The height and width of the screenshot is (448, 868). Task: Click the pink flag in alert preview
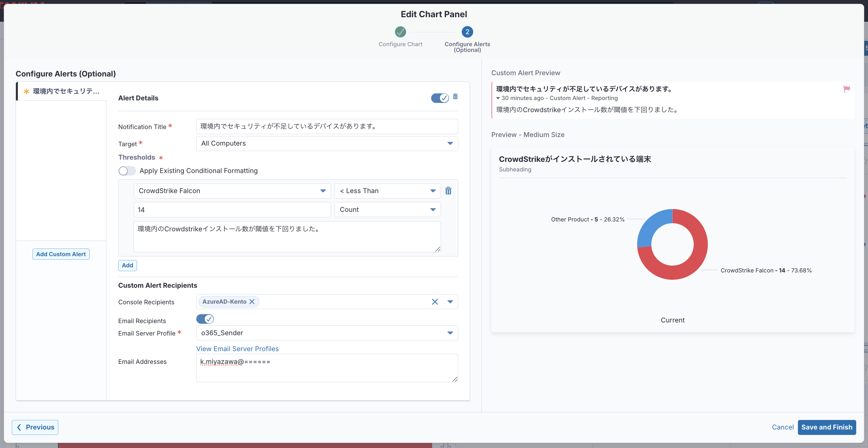846,89
